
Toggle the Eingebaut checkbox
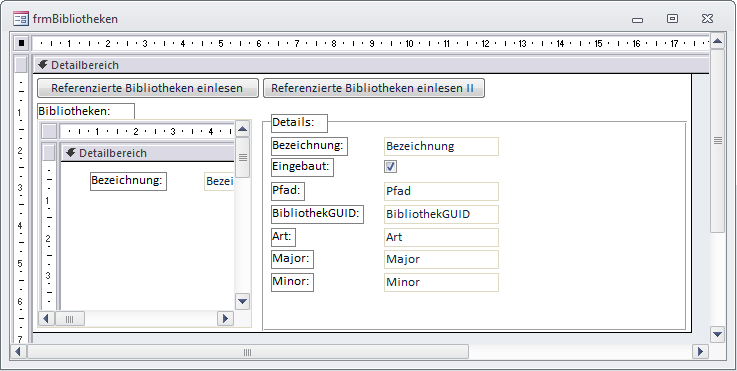tap(390, 166)
